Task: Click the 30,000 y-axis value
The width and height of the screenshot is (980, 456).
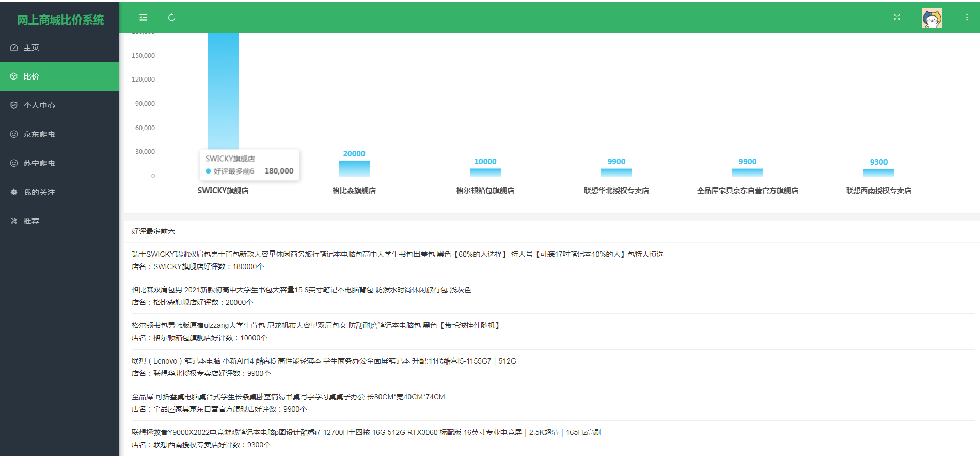Action: point(145,152)
